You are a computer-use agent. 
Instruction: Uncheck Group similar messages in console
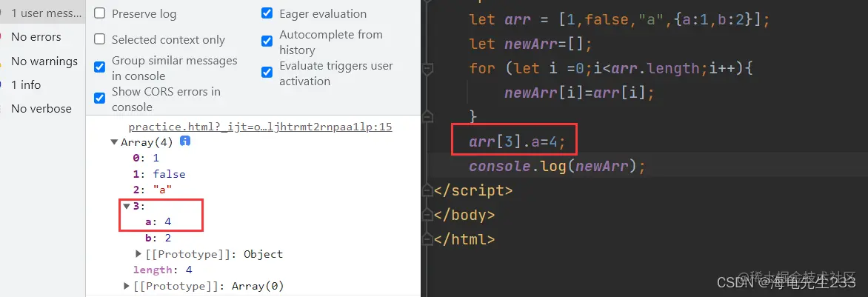(100, 67)
